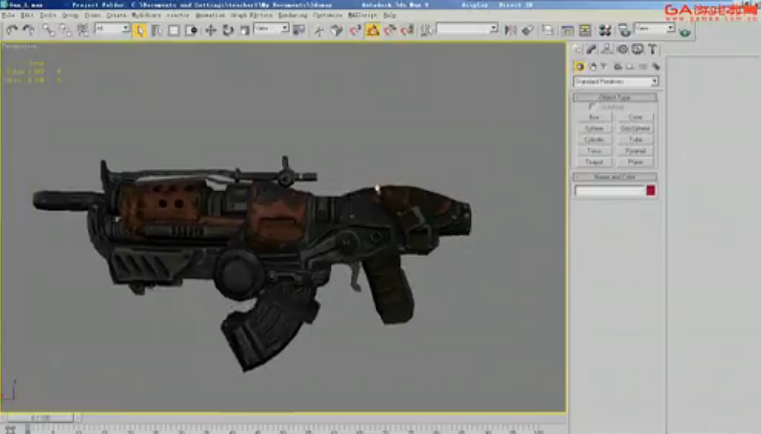This screenshot has height=434, width=761.
Task: Activate the Select and Rotate tool
Action: pos(228,30)
